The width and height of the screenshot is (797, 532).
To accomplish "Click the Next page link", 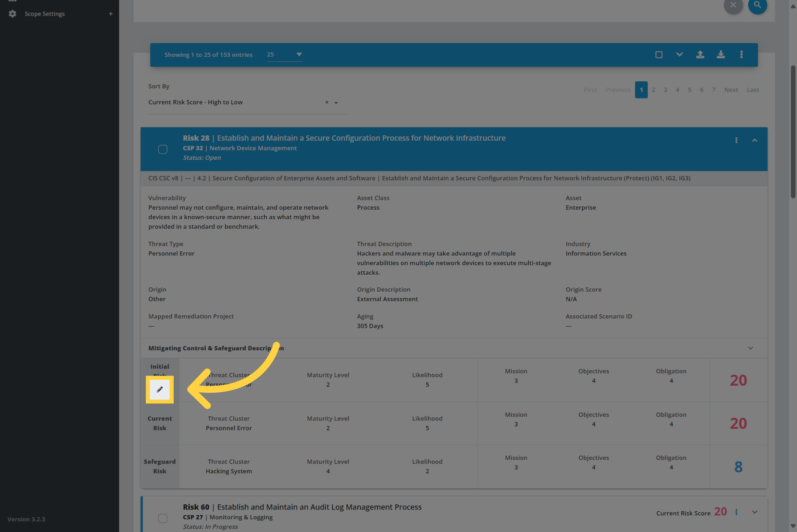I will (731, 90).
